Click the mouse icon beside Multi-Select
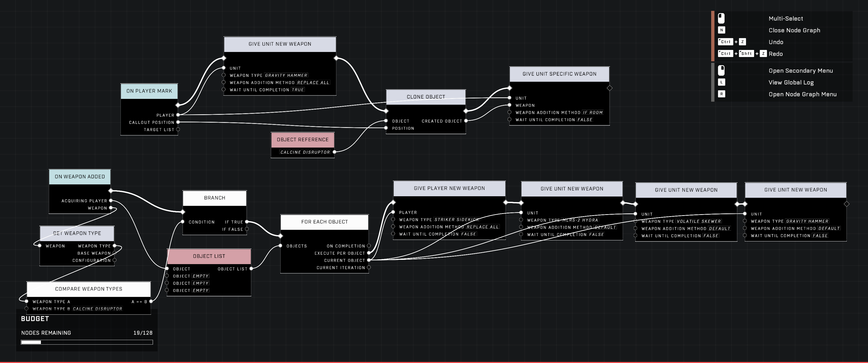The image size is (868, 363). click(721, 18)
